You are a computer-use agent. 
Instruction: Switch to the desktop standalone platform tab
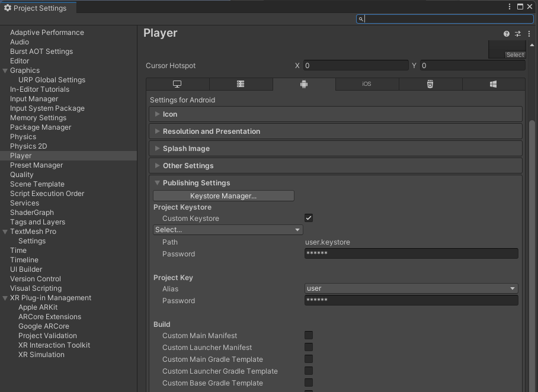pyautogui.click(x=177, y=84)
